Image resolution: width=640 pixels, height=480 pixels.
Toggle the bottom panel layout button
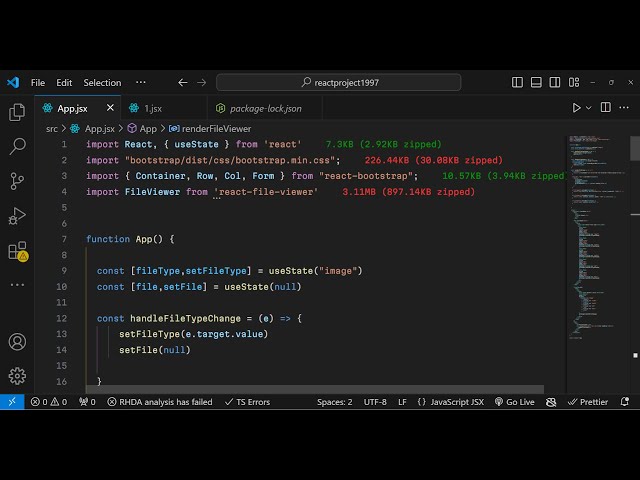[536, 83]
